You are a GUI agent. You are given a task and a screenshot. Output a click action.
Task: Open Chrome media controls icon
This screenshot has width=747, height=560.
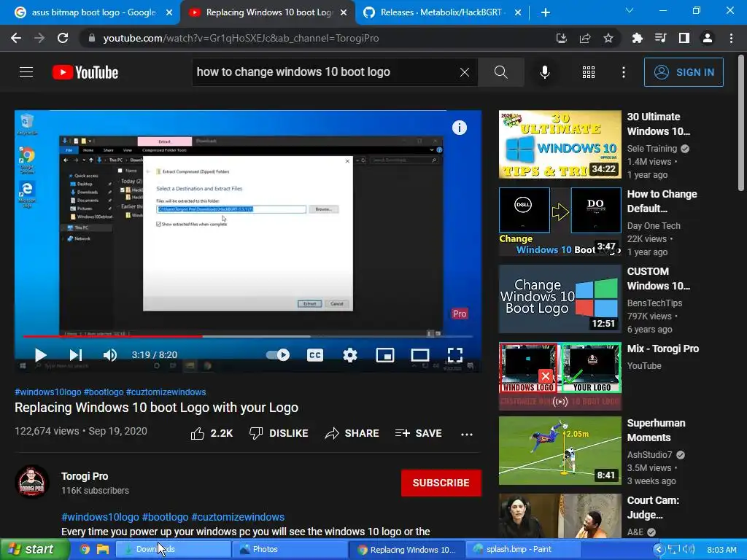[x=660, y=38]
